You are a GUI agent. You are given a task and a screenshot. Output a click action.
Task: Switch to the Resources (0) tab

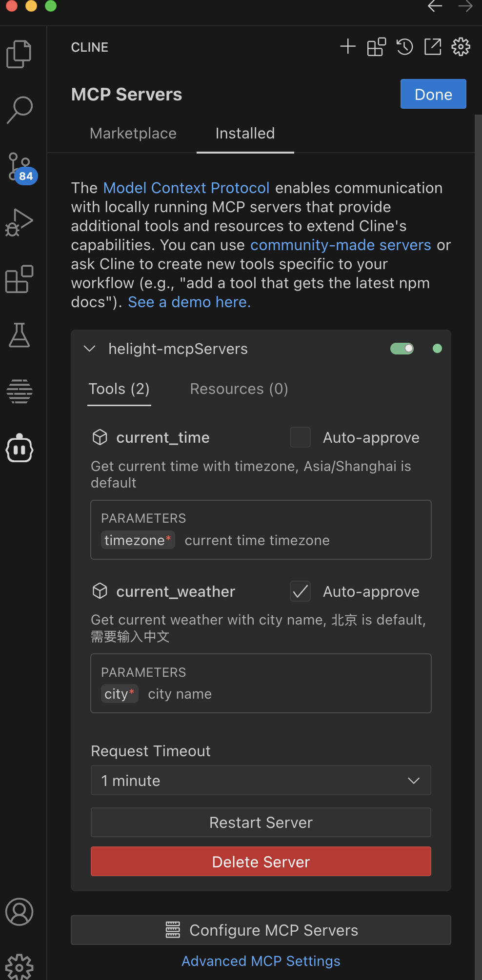click(x=239, y=389)
